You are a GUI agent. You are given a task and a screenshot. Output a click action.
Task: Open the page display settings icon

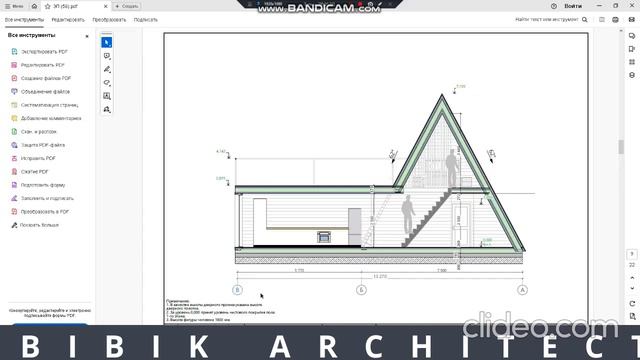tap(632, 316)
